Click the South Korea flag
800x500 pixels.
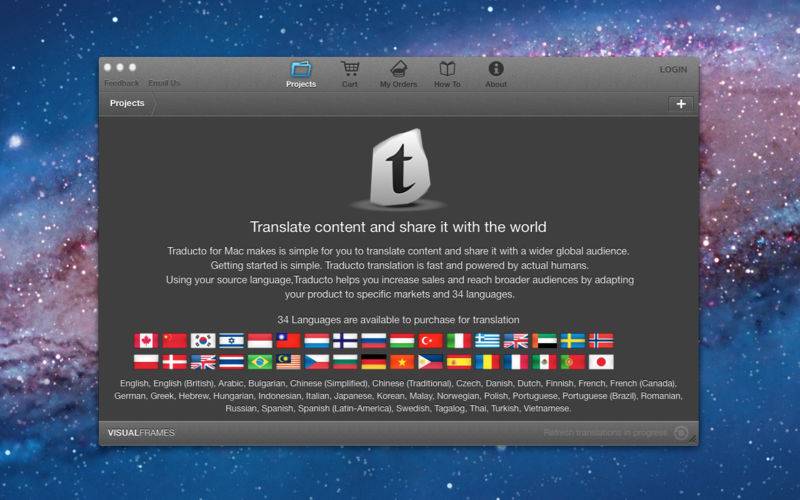tap(203, 341)
